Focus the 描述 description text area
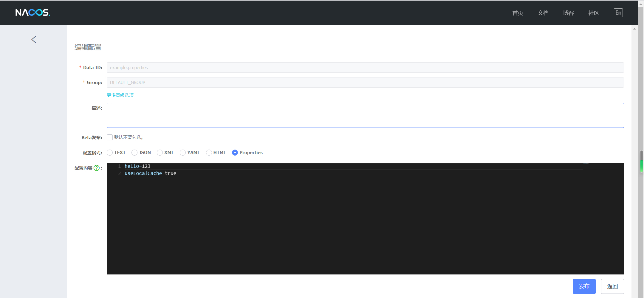The image size is (644, 298). point(365,115)
